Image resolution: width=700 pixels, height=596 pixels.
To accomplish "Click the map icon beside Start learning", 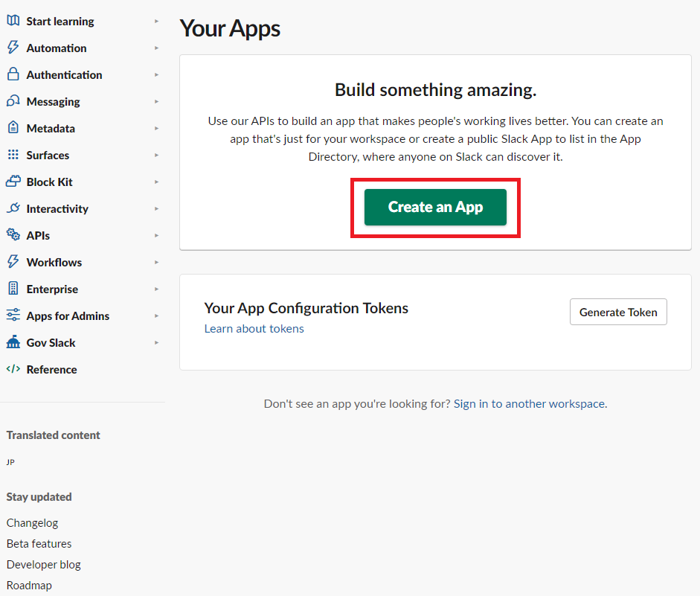I will pos(13,21).
